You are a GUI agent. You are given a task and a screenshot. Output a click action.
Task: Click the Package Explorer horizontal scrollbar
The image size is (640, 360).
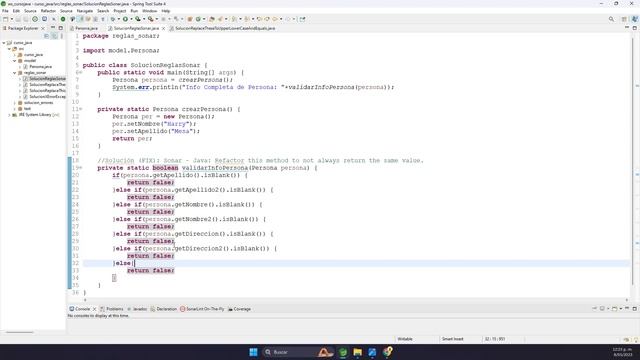20,332
